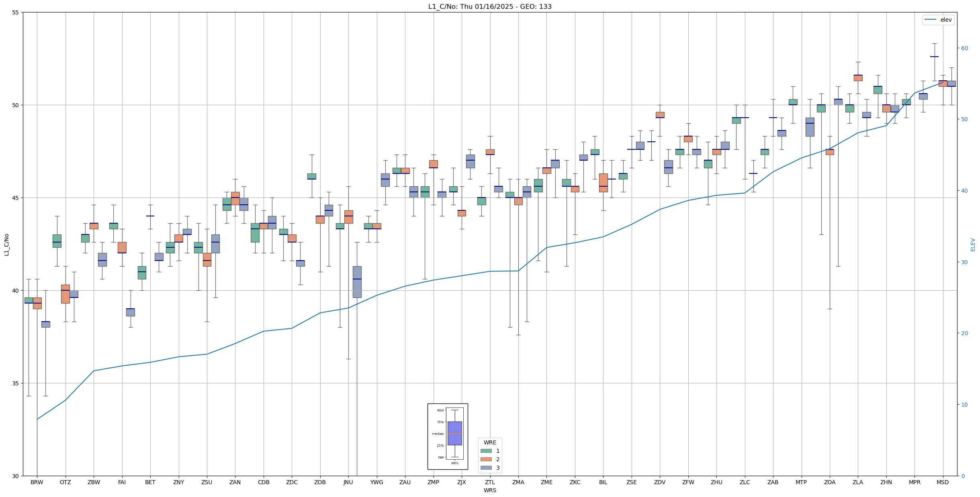Image resolution: width=980 pixels, height=497 pixels.
Task: Click the L1_C/No y-axis label
Action: click(6, 244)
